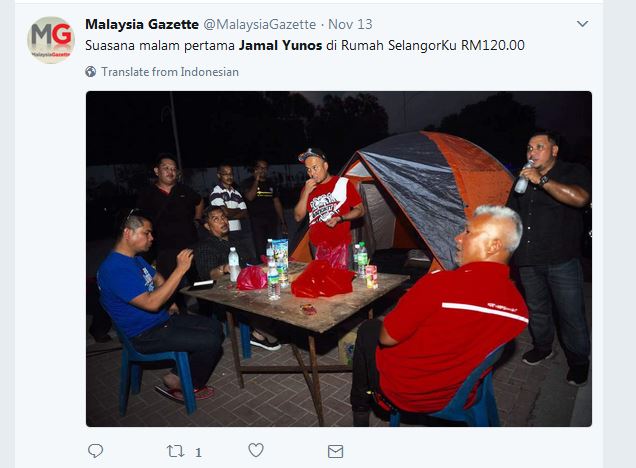The image size is (636, 468).
Task: Enlarge the night camp photo
Action: pos(339,259)
